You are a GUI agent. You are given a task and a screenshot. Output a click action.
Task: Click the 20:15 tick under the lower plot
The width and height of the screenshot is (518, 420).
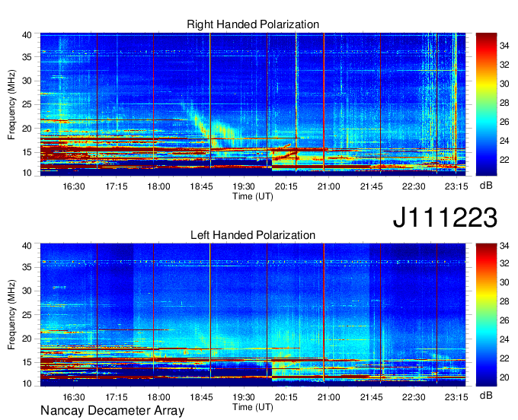(x=286, y=397)
